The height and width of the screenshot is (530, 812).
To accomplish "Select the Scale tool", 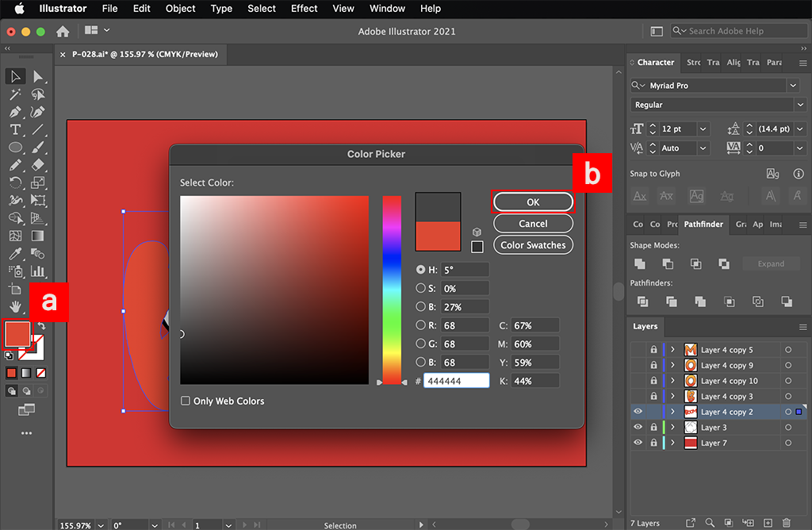I will [x=38, y=182].
